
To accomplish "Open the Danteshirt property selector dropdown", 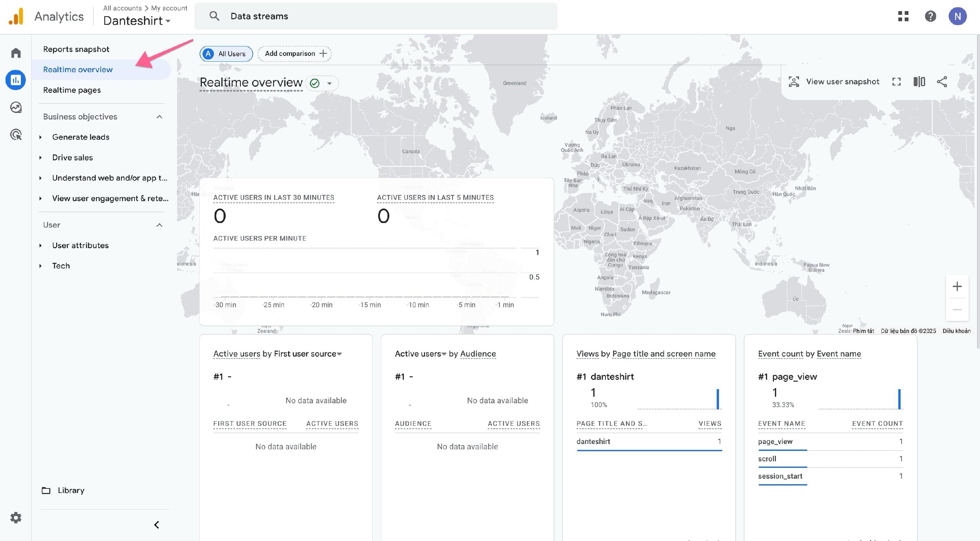I will (x=137, y=21).
